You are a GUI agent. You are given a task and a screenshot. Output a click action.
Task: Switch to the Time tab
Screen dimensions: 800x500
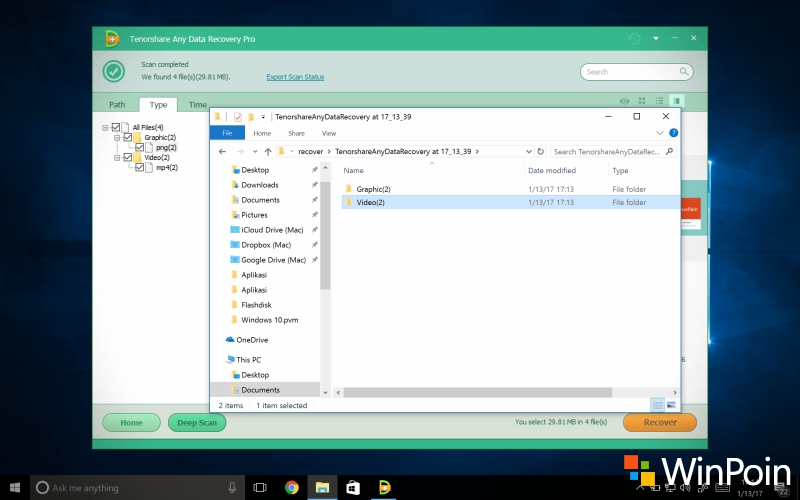click(198, 105)
